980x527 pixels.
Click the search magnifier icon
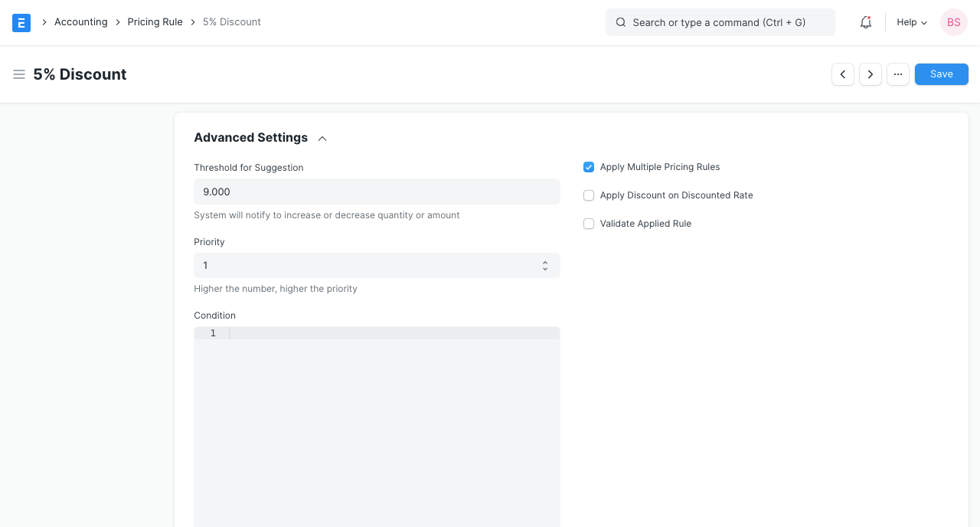[621, 22]
